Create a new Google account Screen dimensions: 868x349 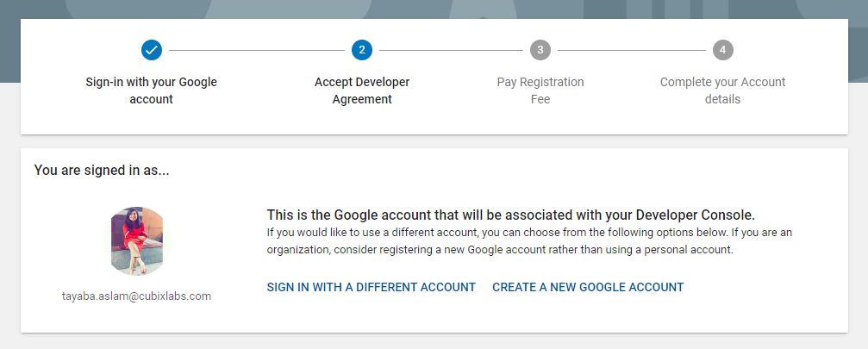[x=588, y=287]
